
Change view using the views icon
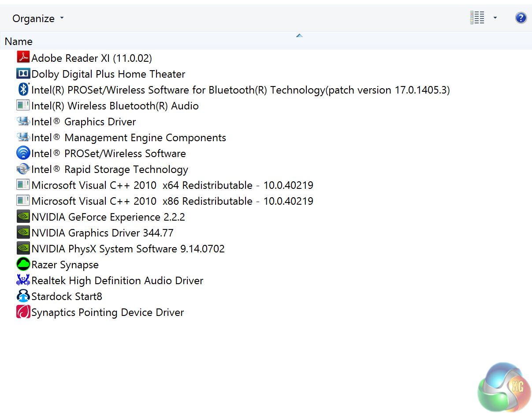pyautogui.click(x=477, y=18)
